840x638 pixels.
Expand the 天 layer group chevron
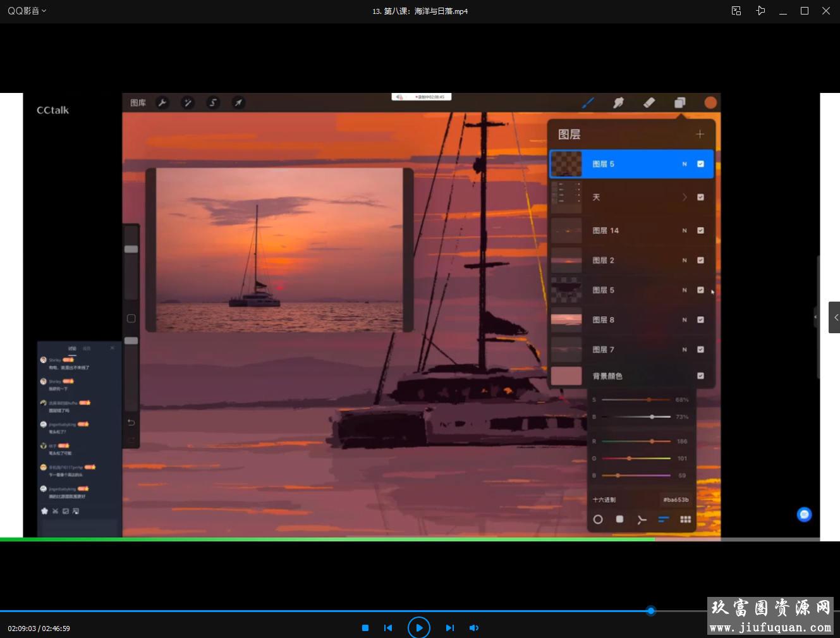(x=685, y=197)
